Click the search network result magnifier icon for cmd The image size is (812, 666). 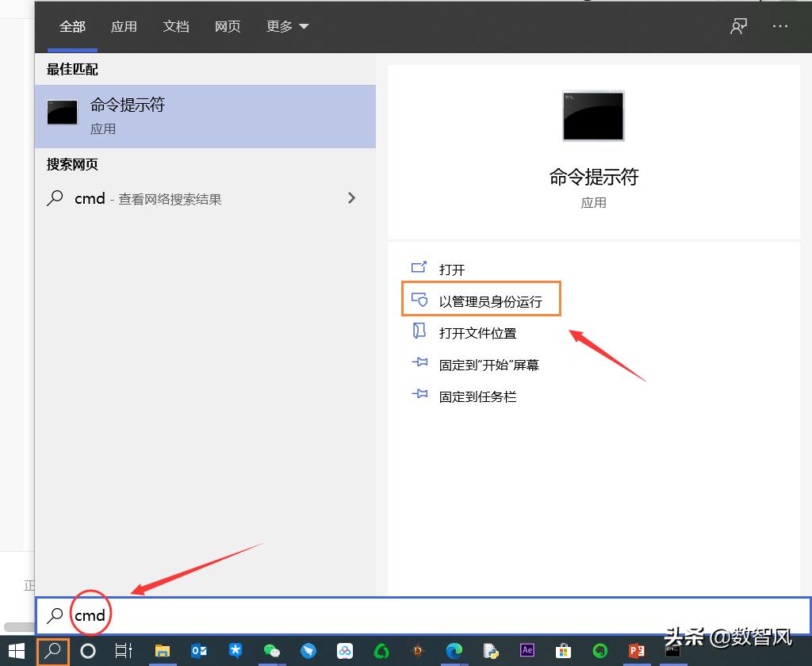(x=55, y=198)
